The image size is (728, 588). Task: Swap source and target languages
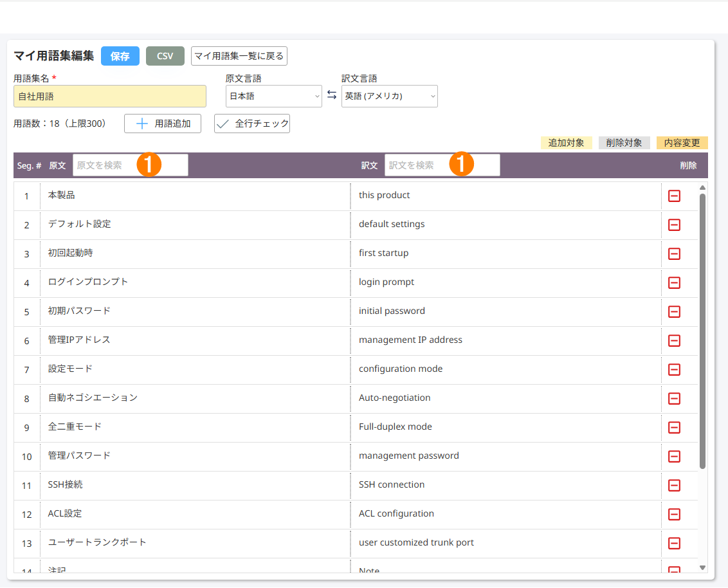click(331, 95)
